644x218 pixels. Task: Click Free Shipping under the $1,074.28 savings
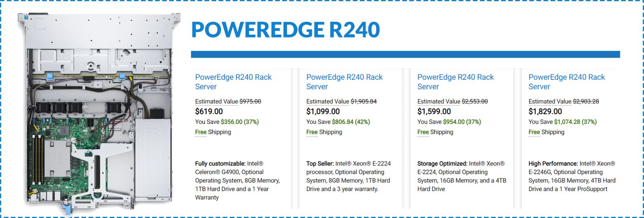tap(546, 132)
